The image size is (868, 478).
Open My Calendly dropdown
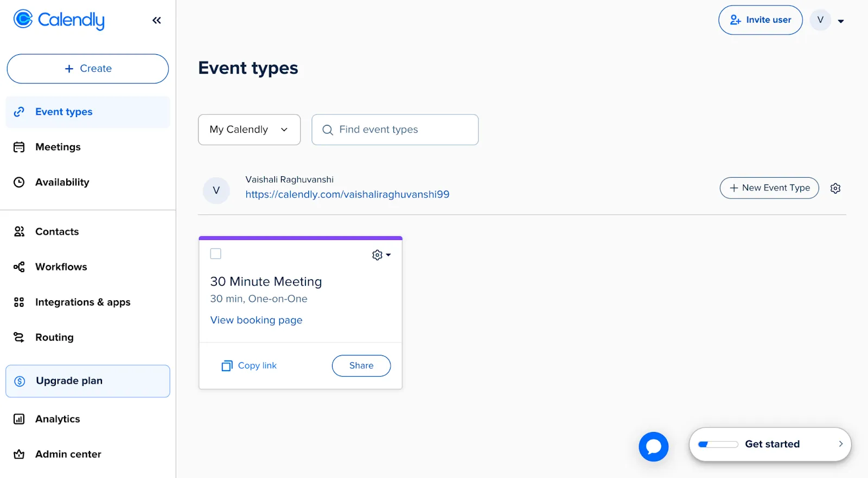(x=250, y=130)
